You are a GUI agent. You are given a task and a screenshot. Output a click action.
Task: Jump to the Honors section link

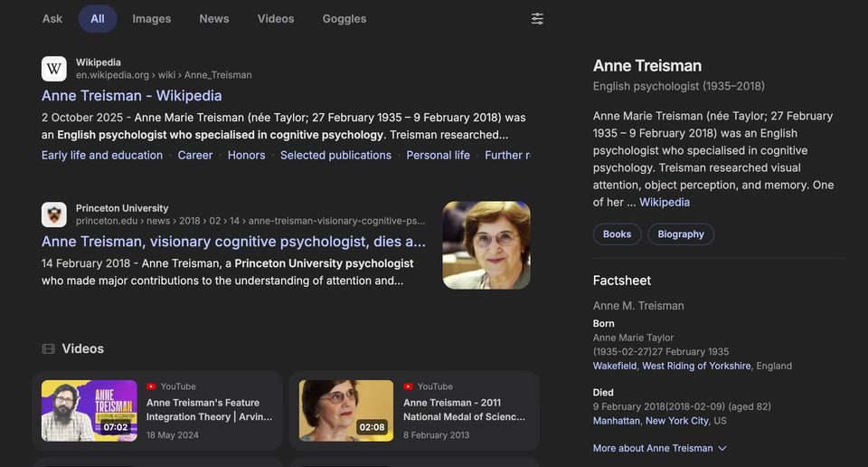click(x=246, y=155)
